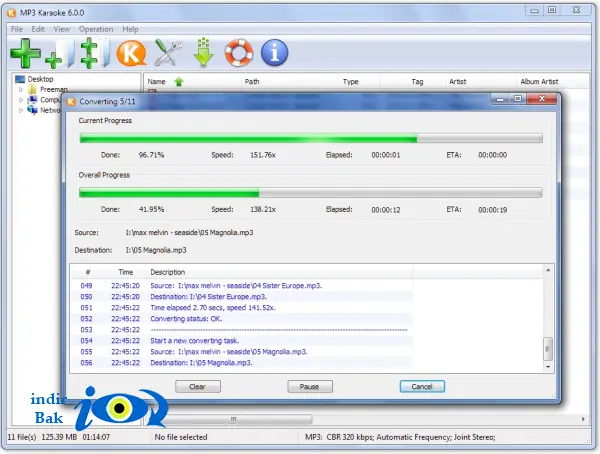Click the log list scroll up arrow
600x454 pixels.
548,271
